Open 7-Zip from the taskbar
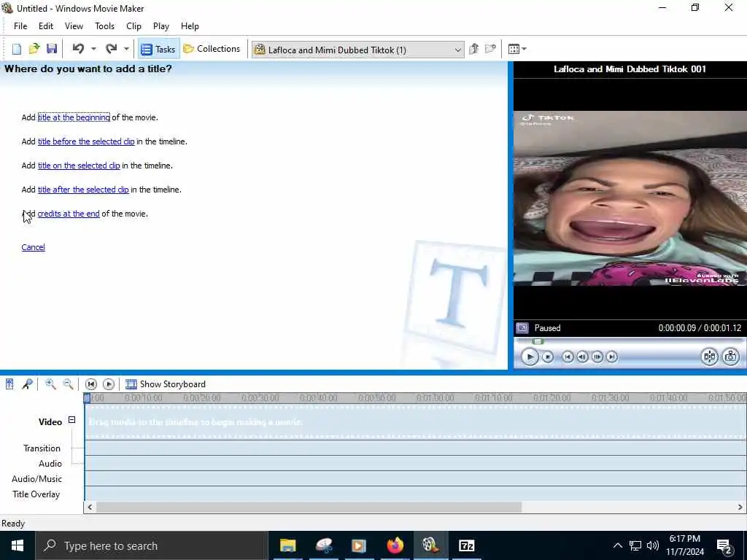This screenshot has height=560, width=747. pos(466,545)
